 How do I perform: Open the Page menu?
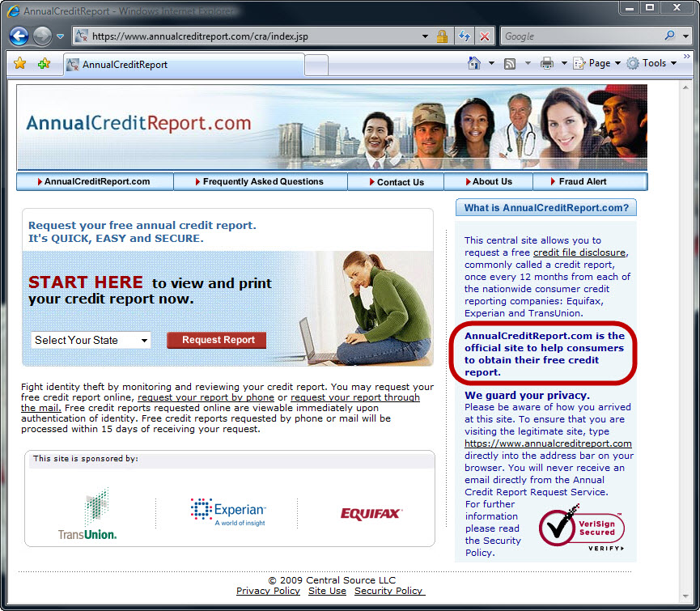597,63
